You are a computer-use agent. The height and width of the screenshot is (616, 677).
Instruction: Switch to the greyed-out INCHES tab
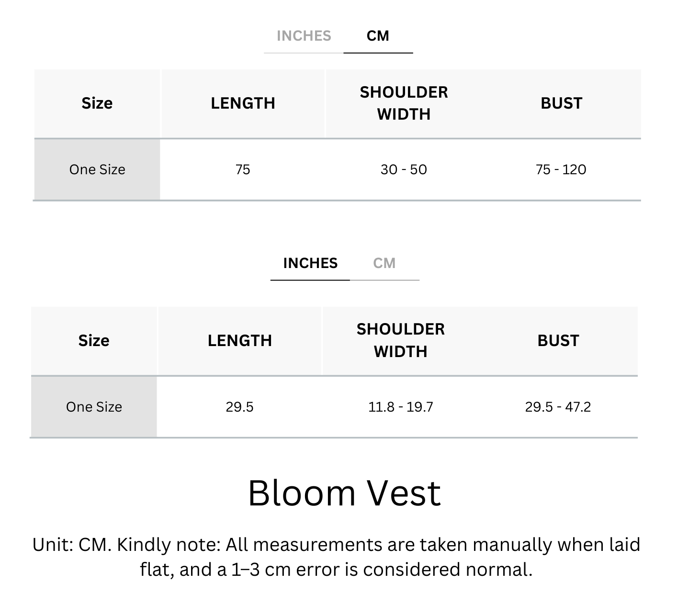(x=304, y=36)
